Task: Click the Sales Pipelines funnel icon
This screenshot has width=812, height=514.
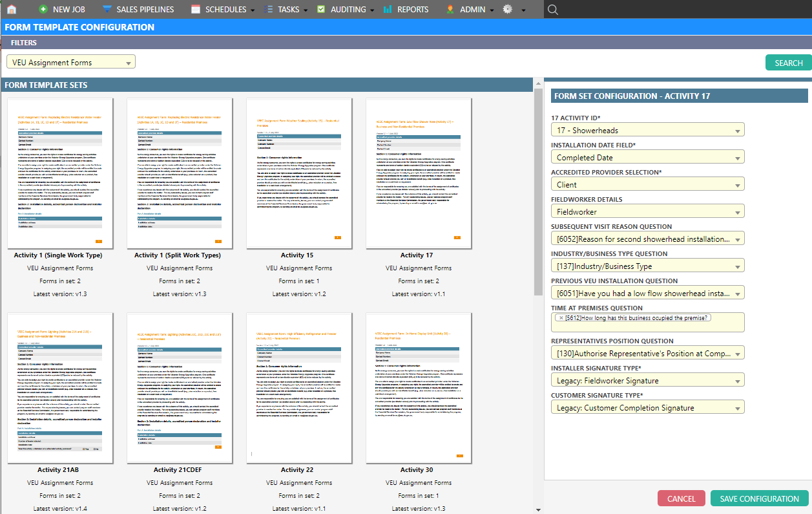Action: pyautogui.click(x=107, y=10)
